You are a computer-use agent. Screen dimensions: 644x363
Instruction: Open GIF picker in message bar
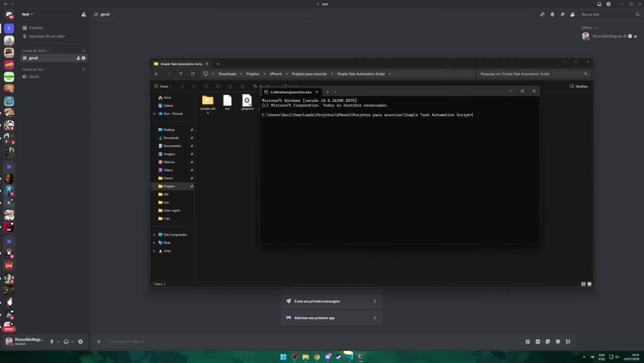point(538,342)
